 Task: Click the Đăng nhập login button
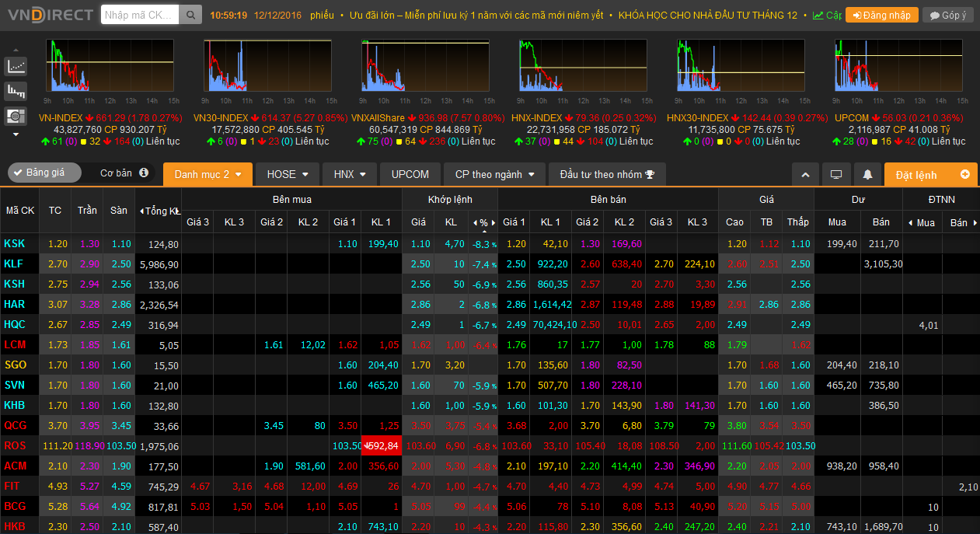click(x=882, y=16)
